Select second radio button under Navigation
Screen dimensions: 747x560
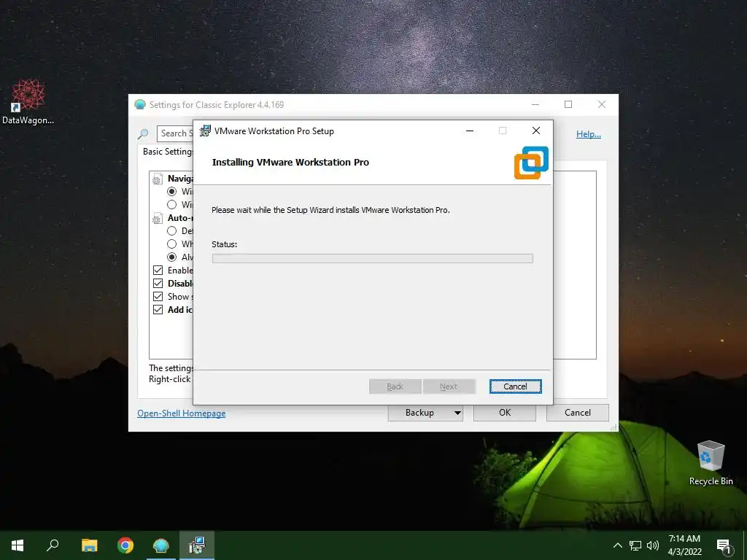(x=172, y=205)
